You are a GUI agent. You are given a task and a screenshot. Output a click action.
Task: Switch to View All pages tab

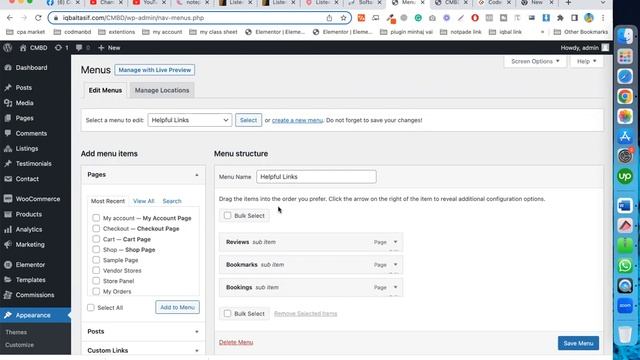tap(144, 201)
